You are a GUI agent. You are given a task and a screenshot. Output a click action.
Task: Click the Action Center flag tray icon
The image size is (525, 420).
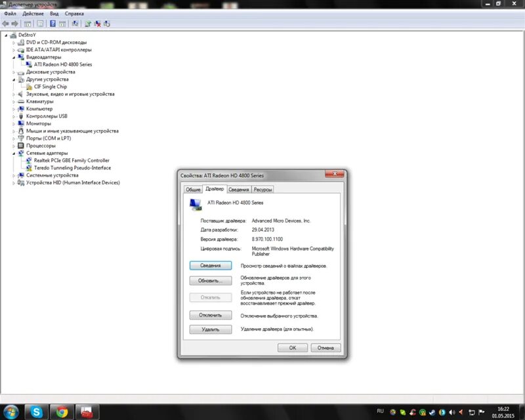click(482, 412)
